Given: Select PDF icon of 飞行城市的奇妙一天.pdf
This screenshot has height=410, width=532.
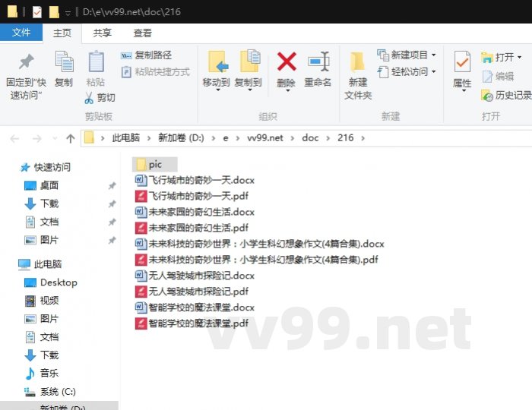Looking at the screenshot, I should click(141, 196).
